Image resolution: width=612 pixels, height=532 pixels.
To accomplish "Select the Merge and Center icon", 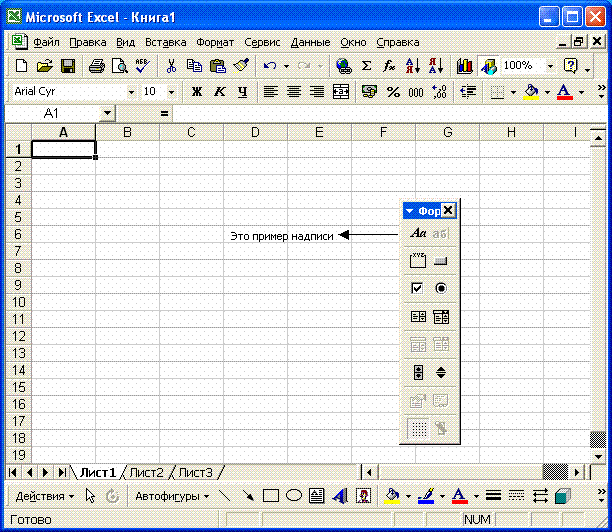I will click(x=340, y=92).
